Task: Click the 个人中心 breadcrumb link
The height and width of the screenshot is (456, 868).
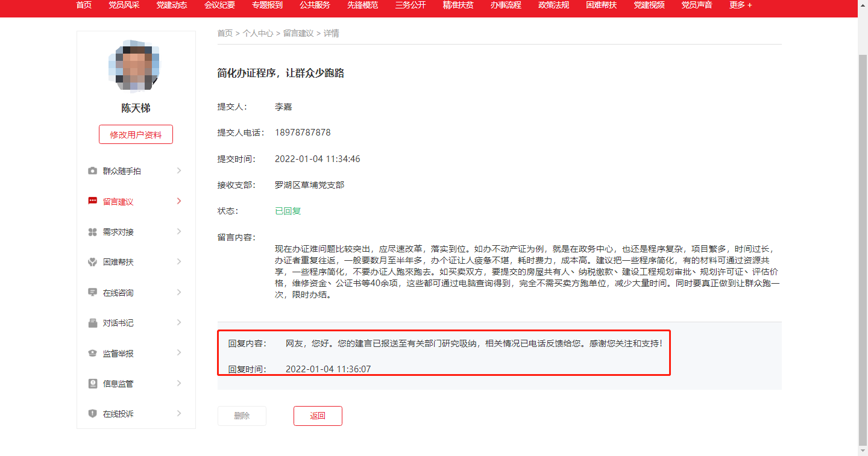Action: point(258,34)
